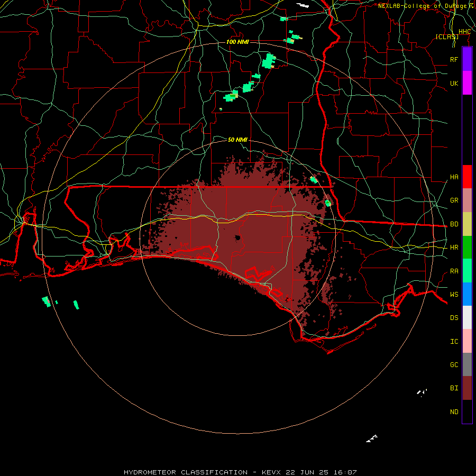Select the light pink IC legend swatch
Screen dimensions: 476x476
(x=467, y=341)
